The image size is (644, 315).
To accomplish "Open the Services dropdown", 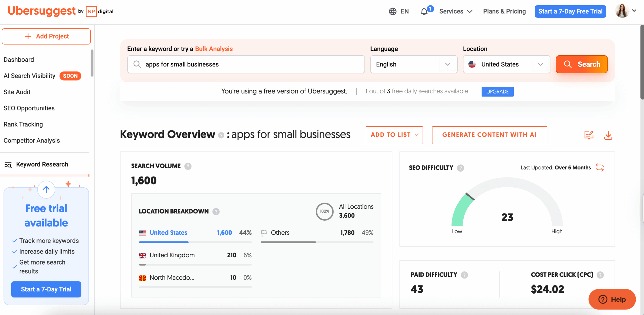I will [x=456, y=11].
